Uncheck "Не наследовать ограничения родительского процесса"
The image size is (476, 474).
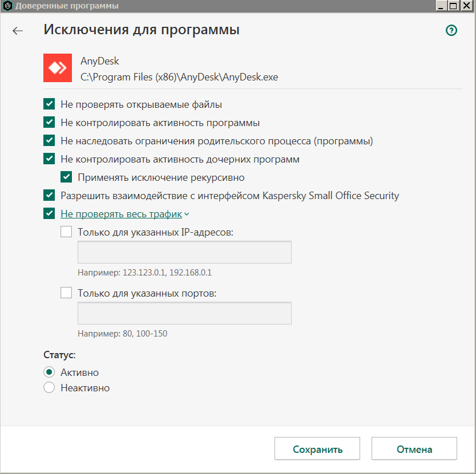tap(49, 140)
